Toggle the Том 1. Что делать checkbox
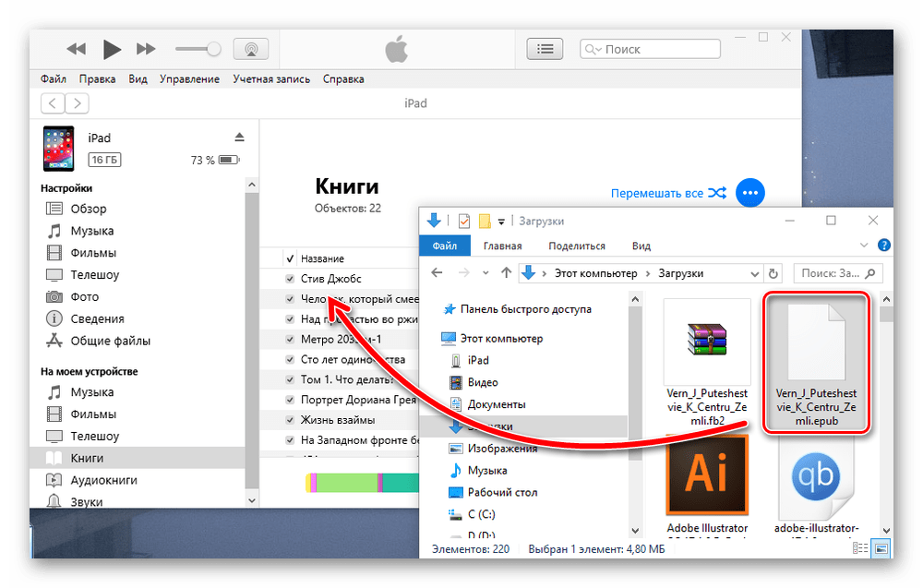The width and height of the screenshot is (923, 588). (290, 379)
